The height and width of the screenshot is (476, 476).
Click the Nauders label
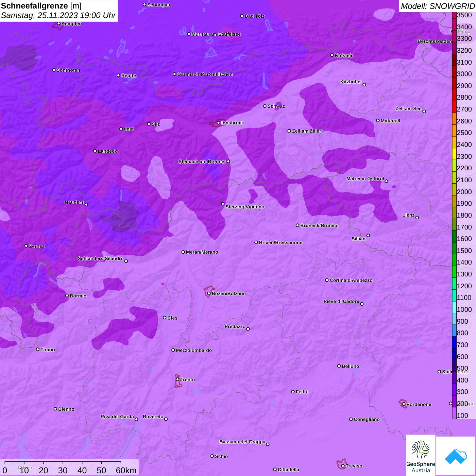[x=74, y=202]
